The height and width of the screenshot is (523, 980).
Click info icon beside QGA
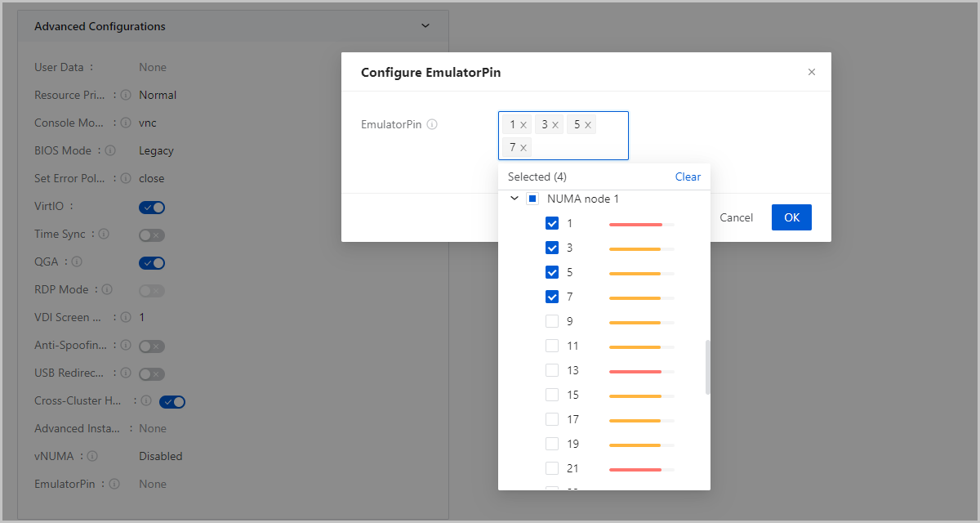tap(77, 261)
